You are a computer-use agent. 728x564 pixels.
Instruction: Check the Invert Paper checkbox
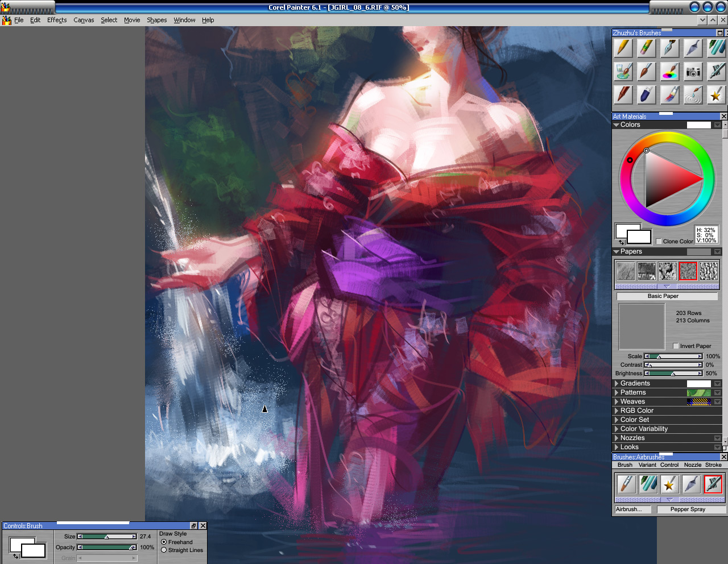coord(676,346)
